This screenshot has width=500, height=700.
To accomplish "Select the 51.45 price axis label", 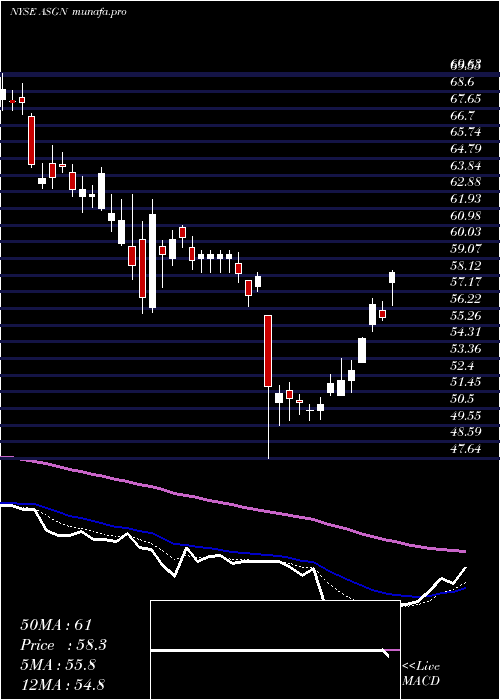I will click(x=465, y=382).
